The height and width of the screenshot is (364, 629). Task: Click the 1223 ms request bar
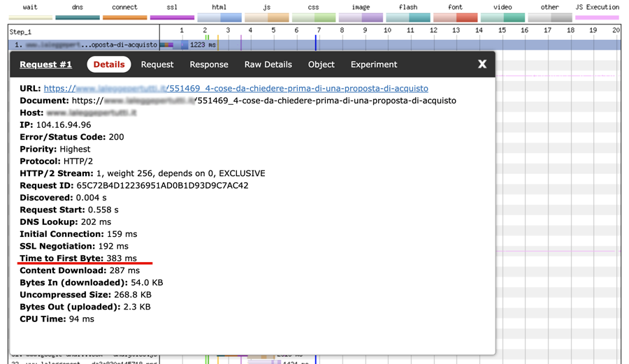pos(174,45)
